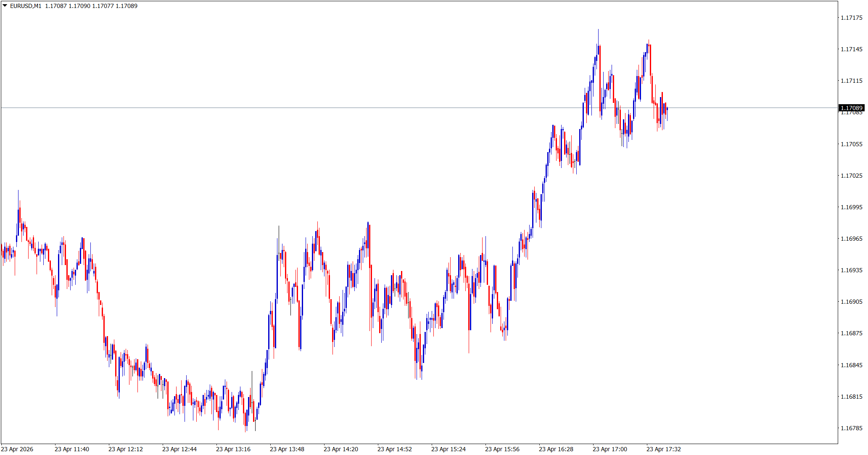Click the EURUSD,M1 symbol title text
Screen dimensions: 868x455
point(26,6)
